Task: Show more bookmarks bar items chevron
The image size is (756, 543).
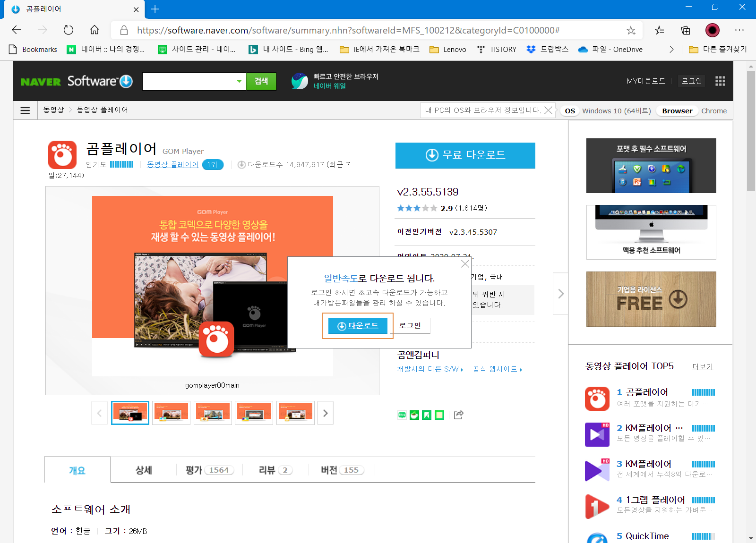Action: point(671,49)
